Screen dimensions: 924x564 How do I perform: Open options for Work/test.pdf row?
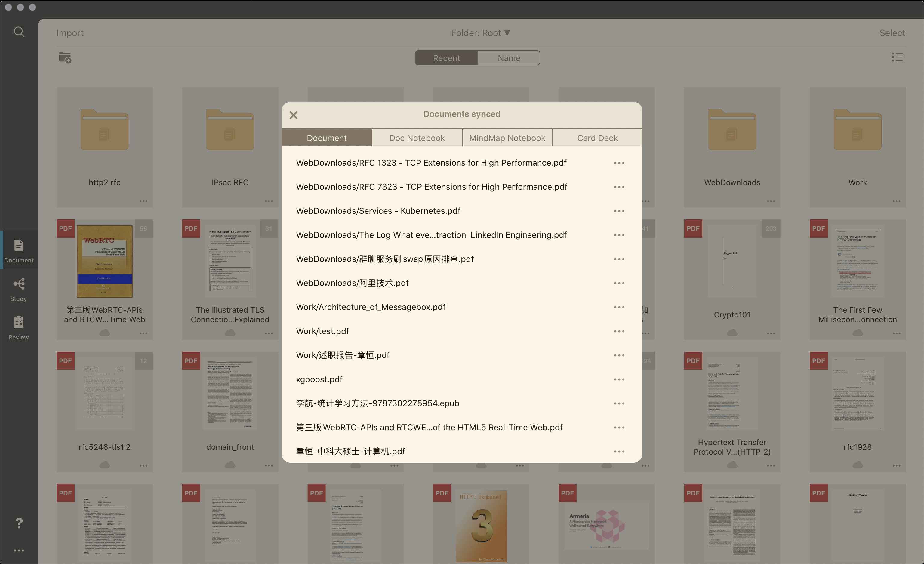tap(619, 331)
